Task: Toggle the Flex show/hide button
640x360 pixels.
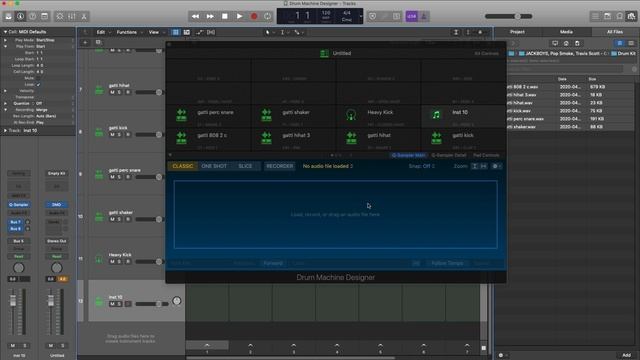Action: [x=211, y=32]
